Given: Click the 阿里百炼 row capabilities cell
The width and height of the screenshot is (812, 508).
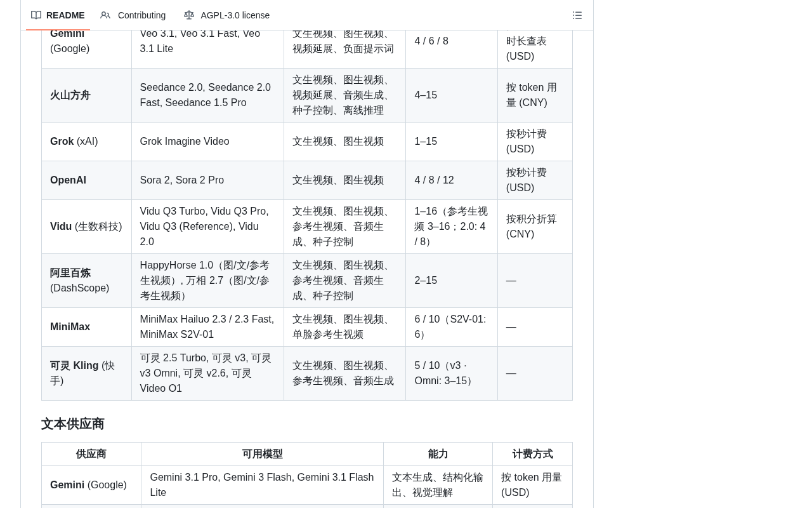Looking at the screenshot, I should 344,281.
